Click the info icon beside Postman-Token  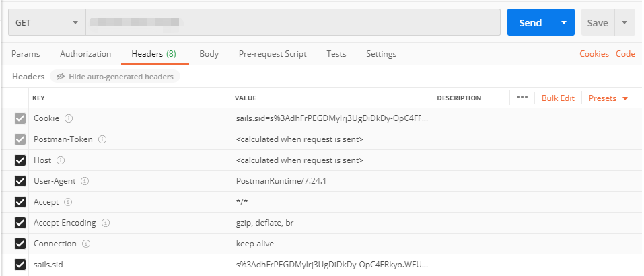[103, 140]
